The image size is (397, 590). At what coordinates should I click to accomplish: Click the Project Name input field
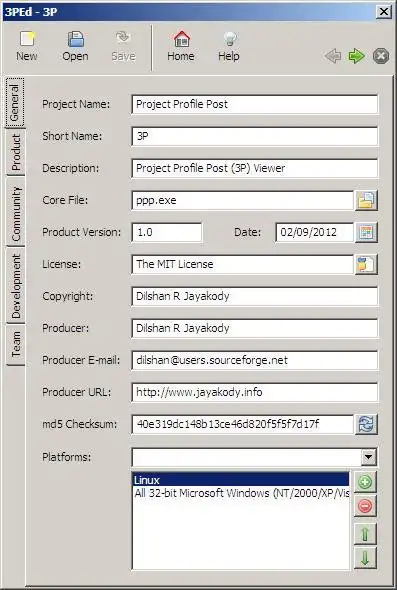pos(255,104)
